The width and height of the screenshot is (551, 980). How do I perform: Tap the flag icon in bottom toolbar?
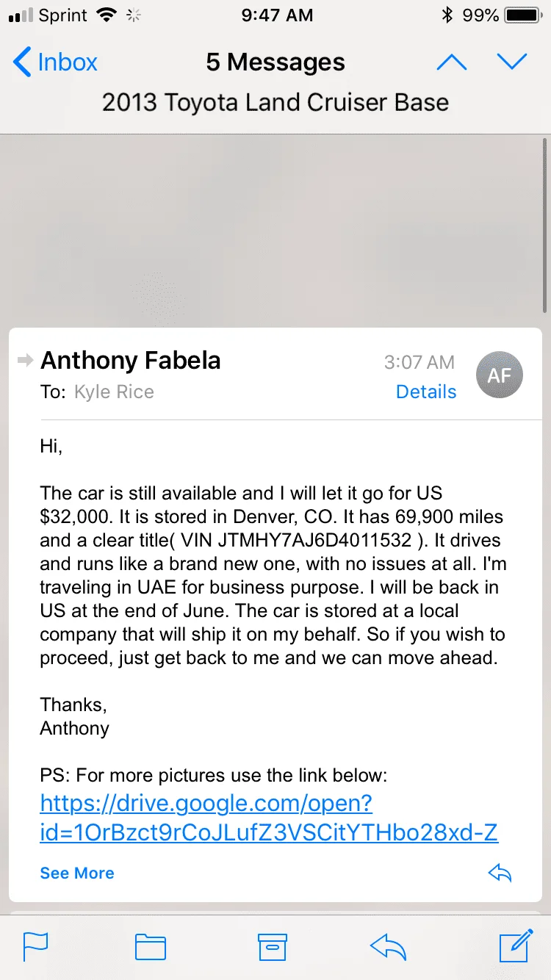pos(35,947)
